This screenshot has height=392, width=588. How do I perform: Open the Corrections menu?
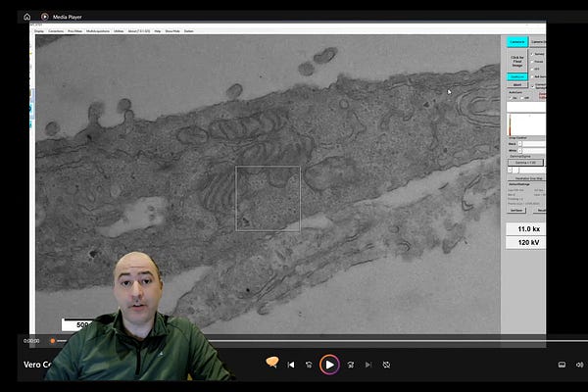(56, 31)
